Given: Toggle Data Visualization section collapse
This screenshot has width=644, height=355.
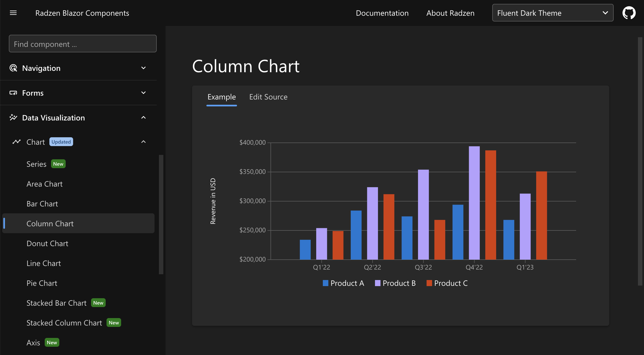Looking at the screenshot, I should pyautogui.click(x=143, y=117).
